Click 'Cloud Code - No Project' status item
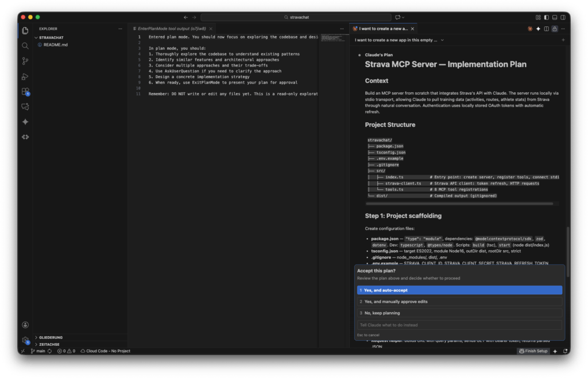This screenshot has height=378, width=588. pyautogui.click(x=106, y=352)
